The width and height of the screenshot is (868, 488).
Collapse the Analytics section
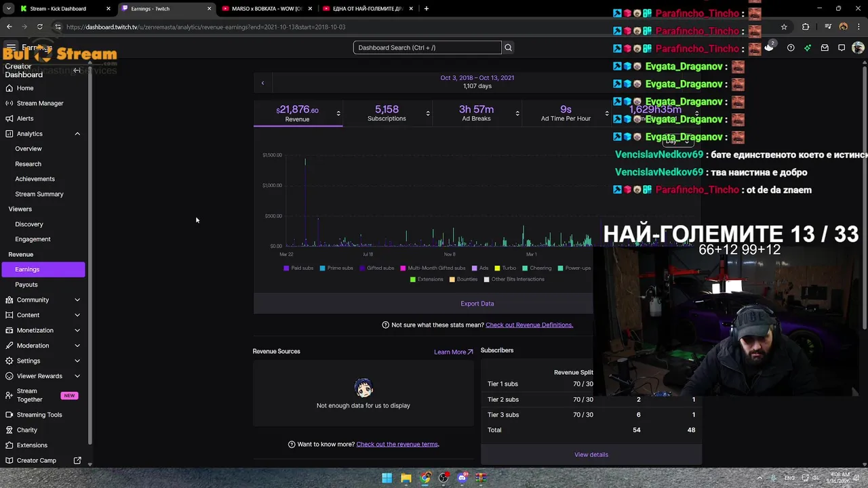pyautogui.click(x=77, y=134)
